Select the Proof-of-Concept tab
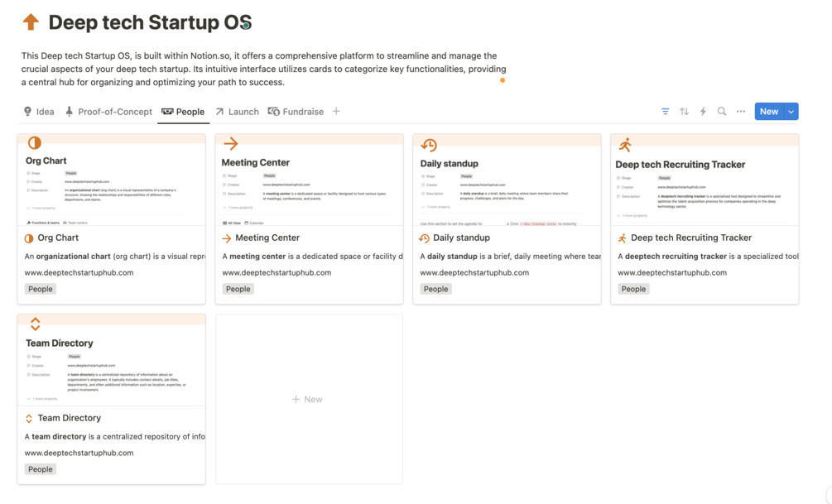The height and width of the screenshot is (504, 832). [108, 112]
